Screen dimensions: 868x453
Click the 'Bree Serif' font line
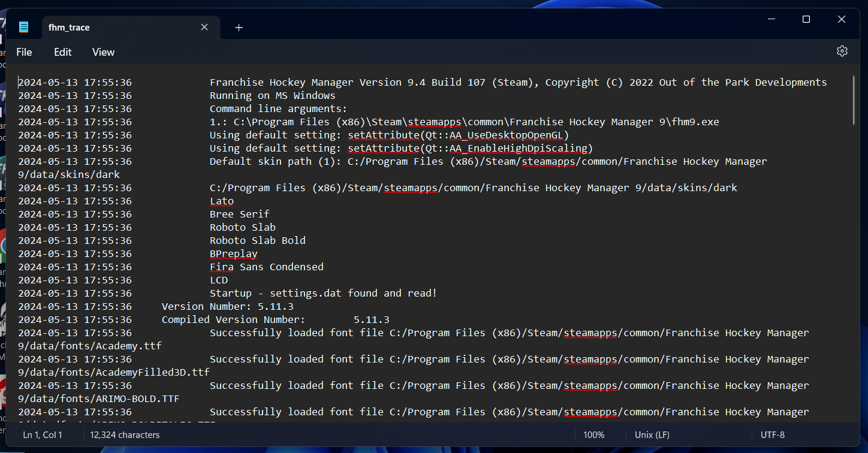click(240, 214)
